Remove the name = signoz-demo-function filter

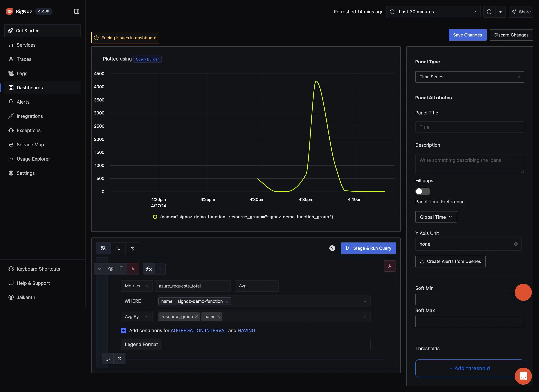227,302
